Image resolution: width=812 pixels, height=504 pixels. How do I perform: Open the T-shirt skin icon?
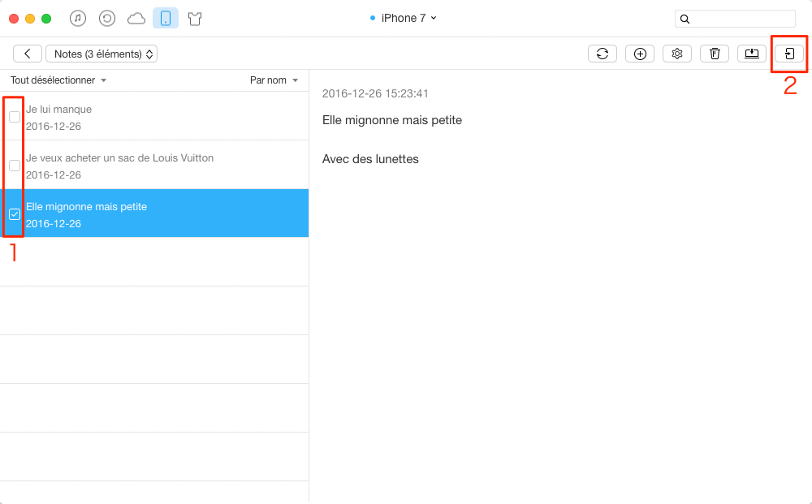pos(195,19)
